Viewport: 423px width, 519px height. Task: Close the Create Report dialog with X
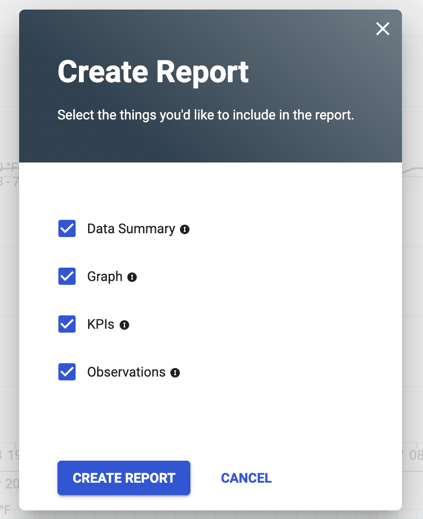click(x=382, y=29)
